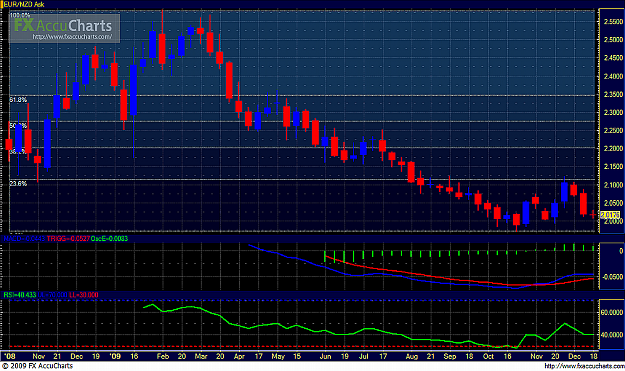
Task: Click the 2.2000 price axis label
Action: [x=613, y=148]
